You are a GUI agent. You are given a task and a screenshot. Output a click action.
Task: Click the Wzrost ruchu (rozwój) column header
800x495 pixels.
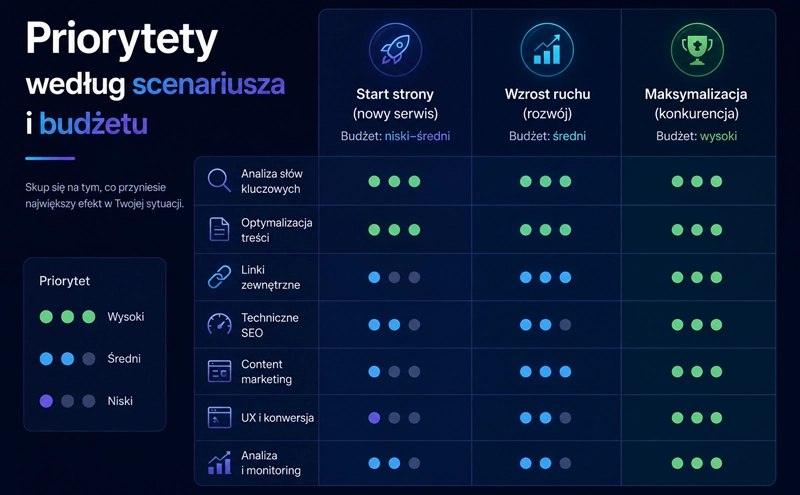[x=547, y=104]
